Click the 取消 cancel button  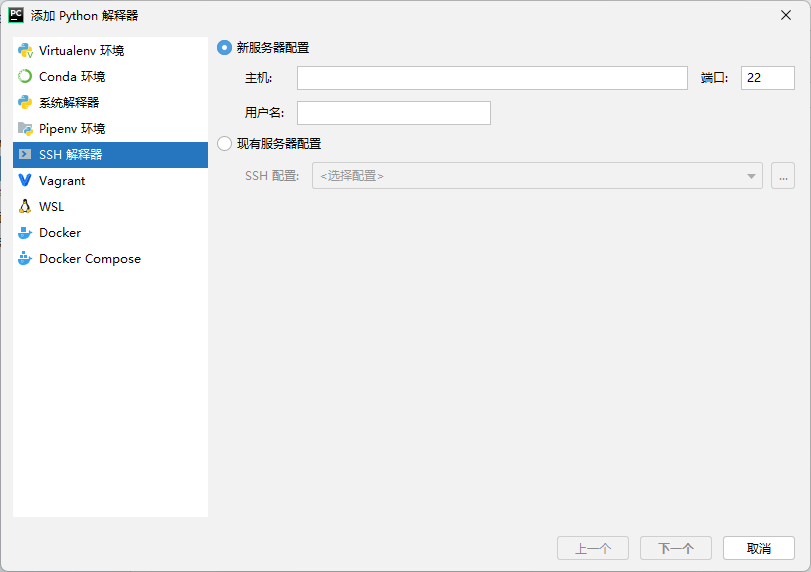click(759, 548)
